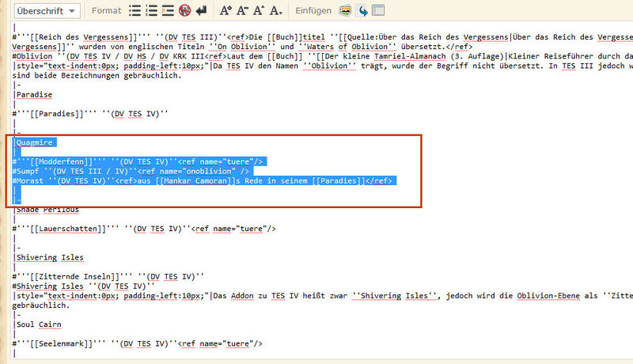This screenshot has width=633, height=364.
Task: Click the smaller text A- icon
Action: pos(242,10)
